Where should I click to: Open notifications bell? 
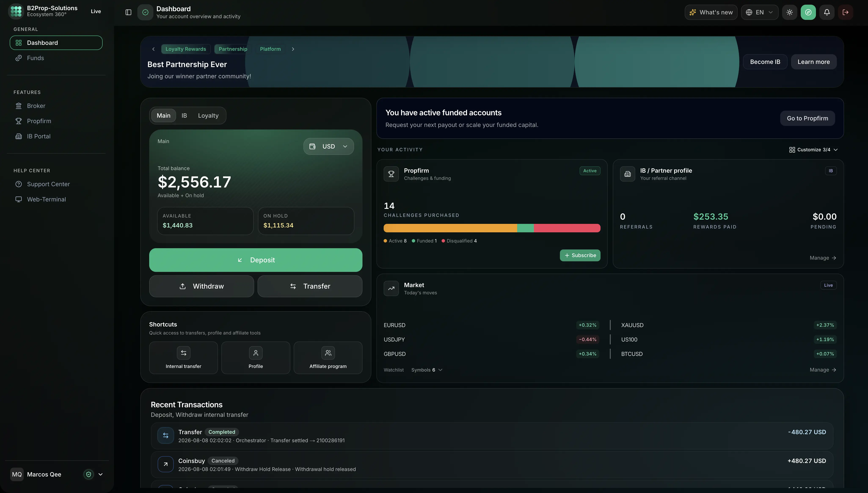[x=827, y=12]
